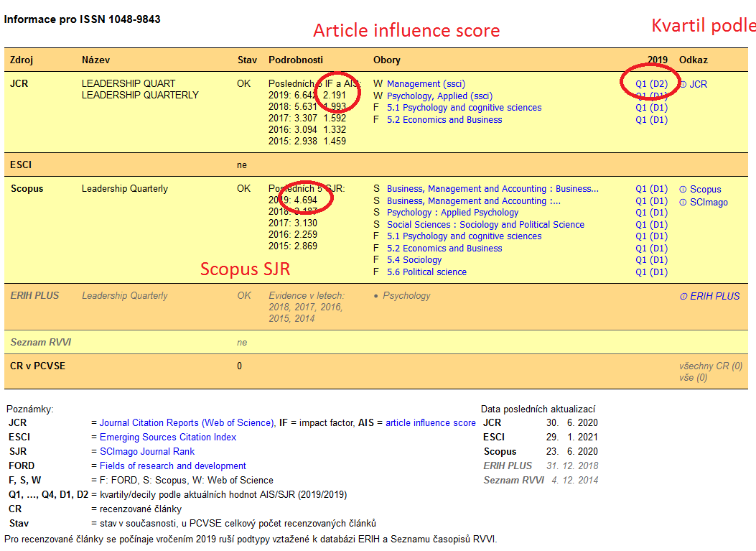Open the Fields of research and development link

click(172, 466)
